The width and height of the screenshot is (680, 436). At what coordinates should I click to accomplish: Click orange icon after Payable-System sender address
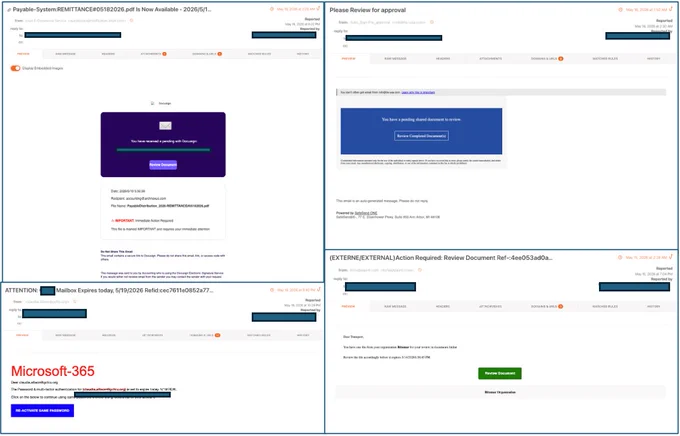[132, 20]
